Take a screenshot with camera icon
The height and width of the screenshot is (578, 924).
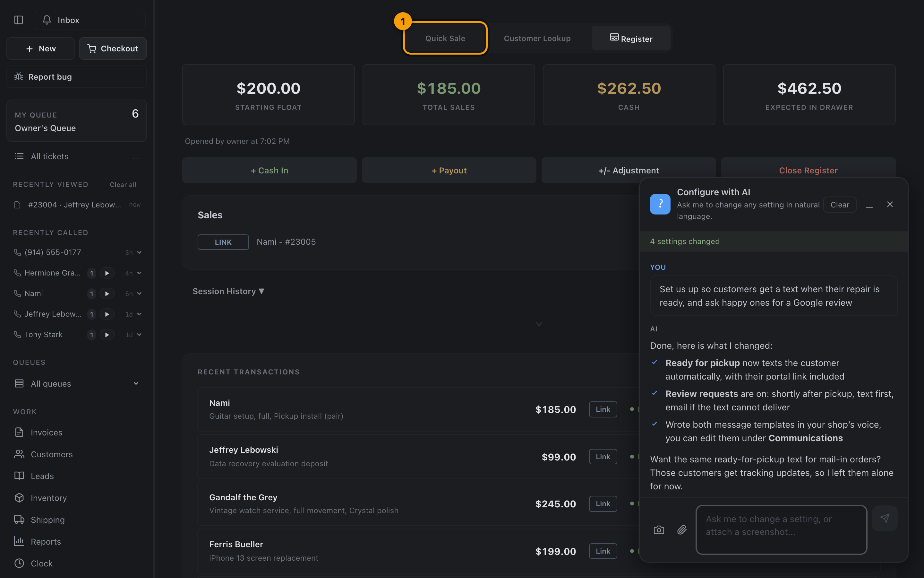point(659,530)
